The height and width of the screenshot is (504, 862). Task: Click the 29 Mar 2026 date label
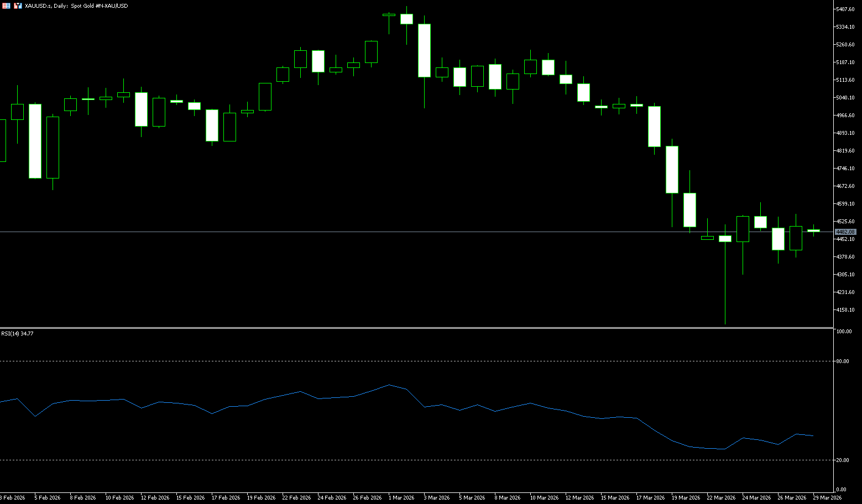(827, 498)
